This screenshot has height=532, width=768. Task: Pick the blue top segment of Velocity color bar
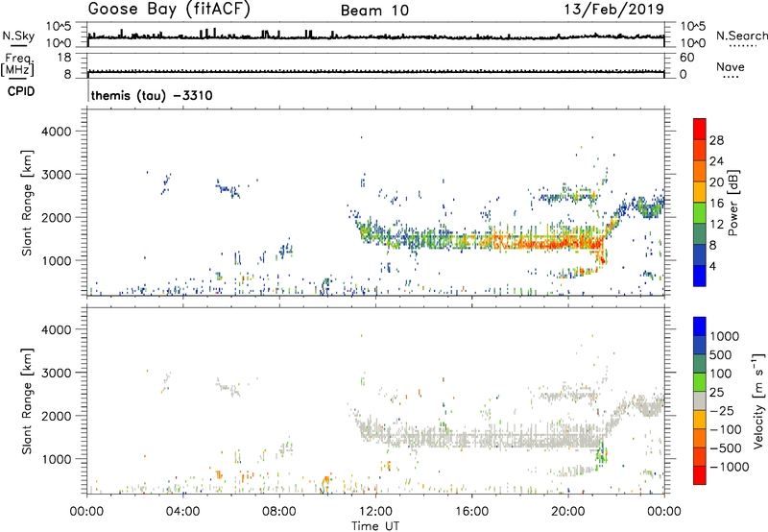700,326
